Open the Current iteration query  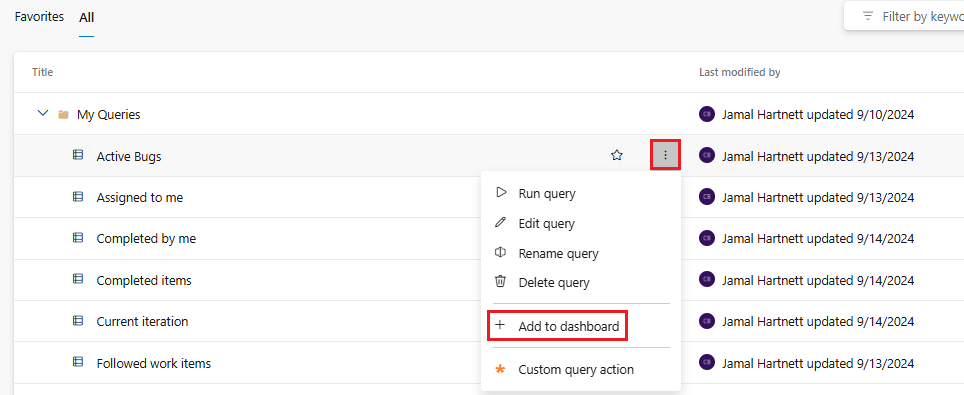(x=142, y=322)
